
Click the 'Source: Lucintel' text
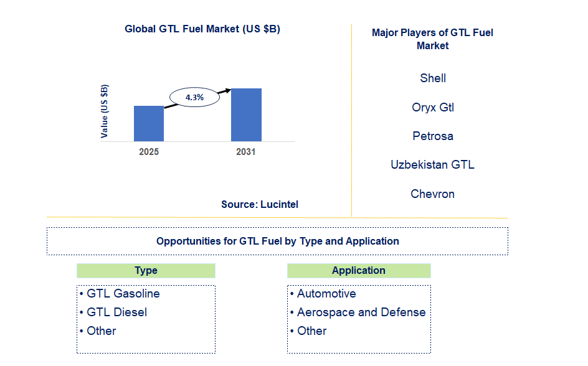coord(260,205)
